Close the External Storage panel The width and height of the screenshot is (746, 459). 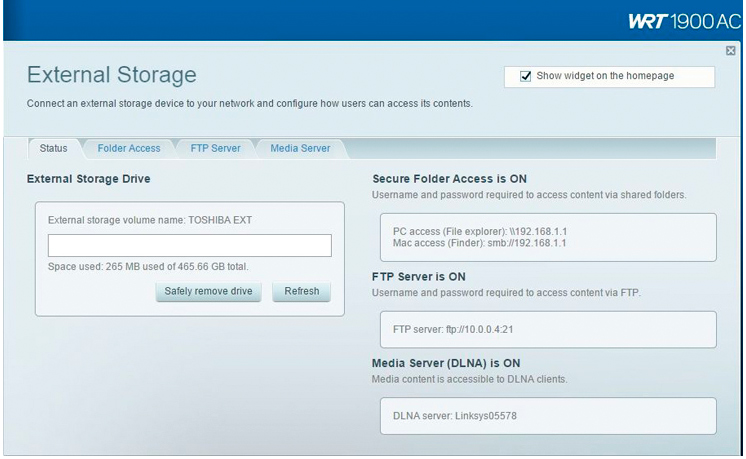click(731, 51)
